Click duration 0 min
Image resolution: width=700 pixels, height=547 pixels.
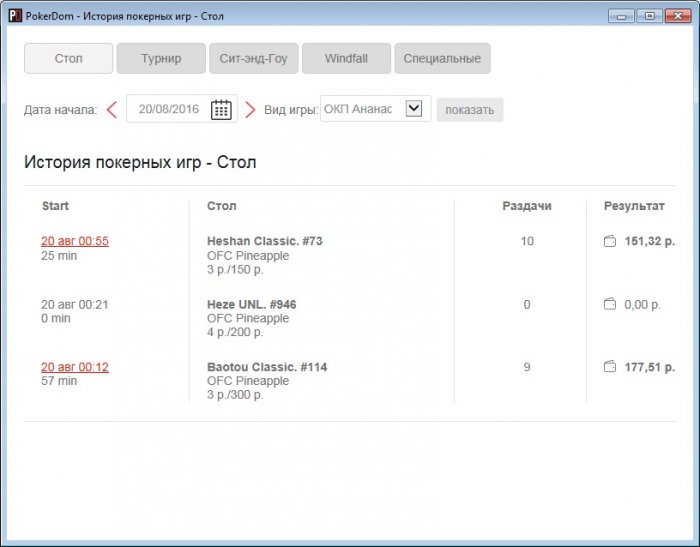pyautogui.click(x=56, y=318)
